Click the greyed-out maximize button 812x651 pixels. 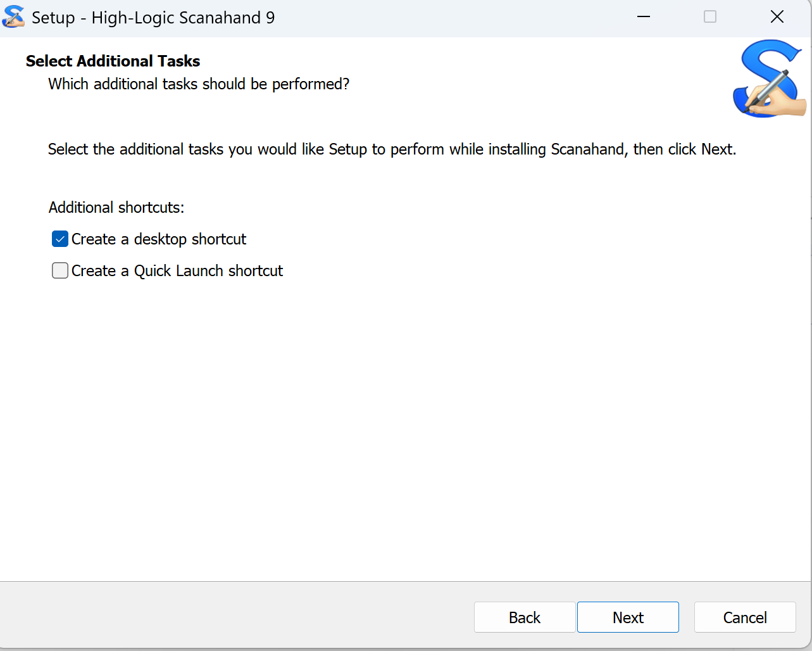710,17
